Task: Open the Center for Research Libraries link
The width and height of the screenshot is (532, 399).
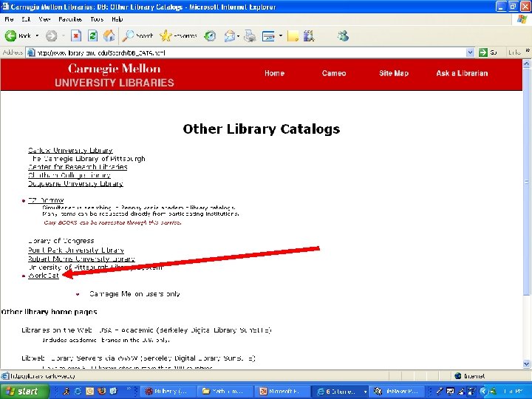Action: pos(78,166)
